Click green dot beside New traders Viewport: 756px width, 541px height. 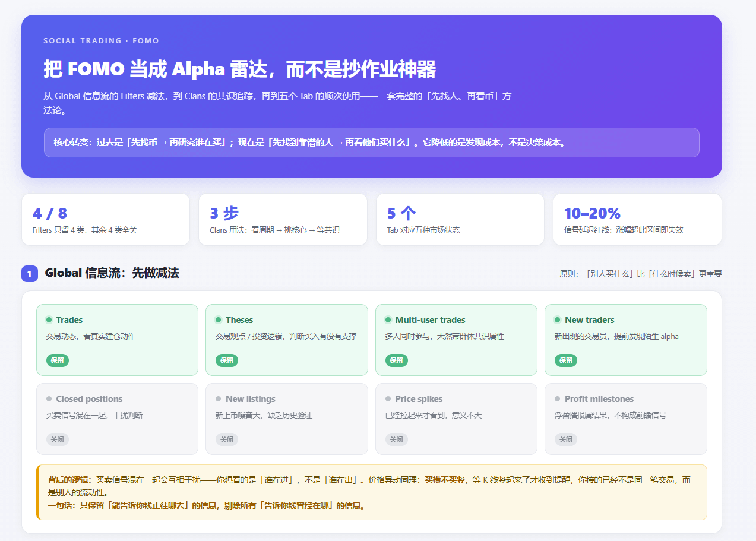click(x=558, y=320)
